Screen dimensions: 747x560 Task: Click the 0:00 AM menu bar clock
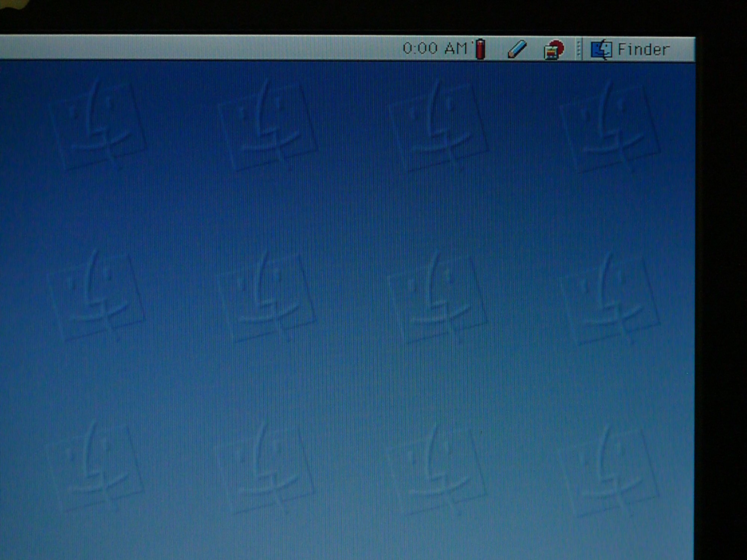click(x=435, y=48)
